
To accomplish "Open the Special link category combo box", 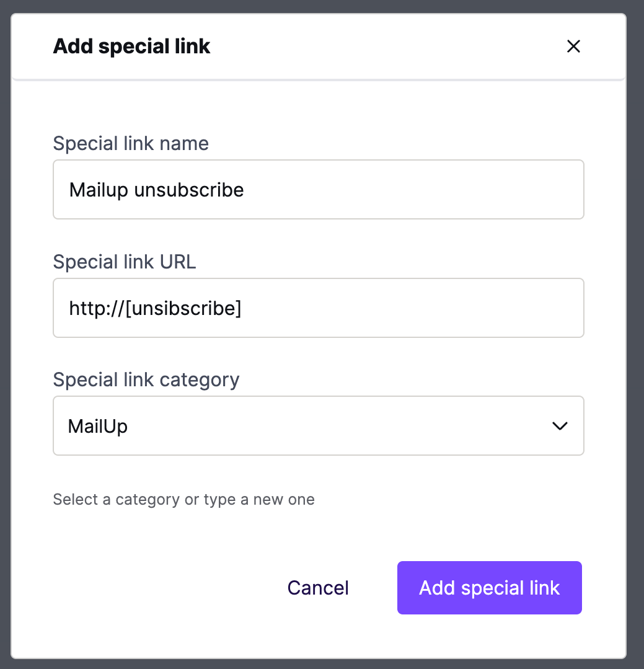I will (x=318, y=426).
